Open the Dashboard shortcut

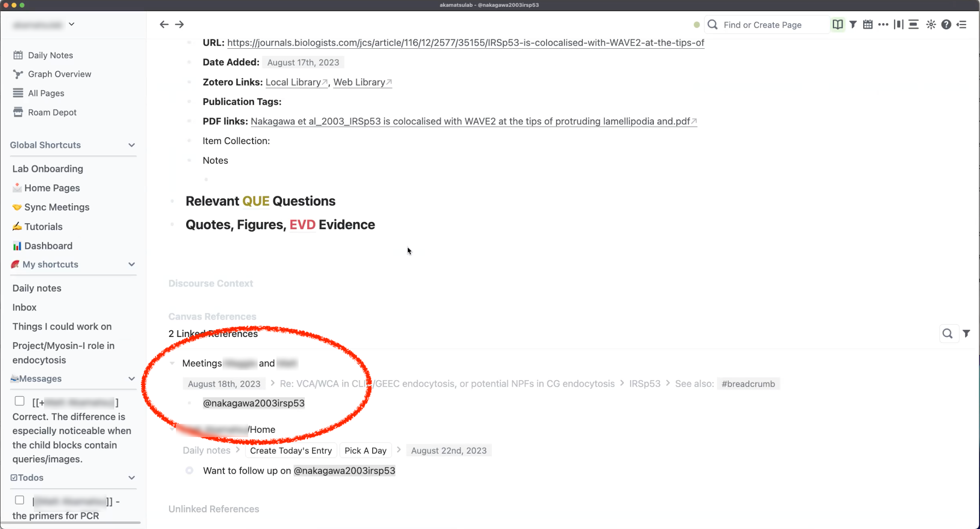pyautogui.click(x=42, y=246)
